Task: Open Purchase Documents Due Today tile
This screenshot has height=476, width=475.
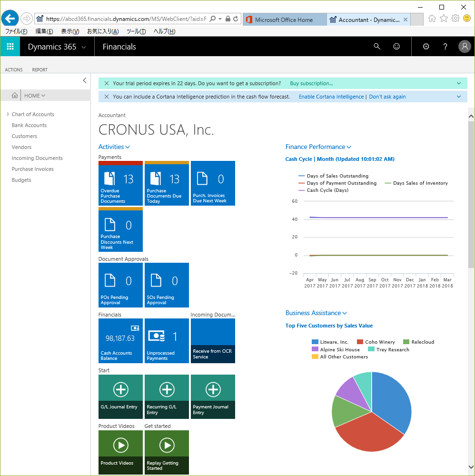Action: [x=167, y=183]
